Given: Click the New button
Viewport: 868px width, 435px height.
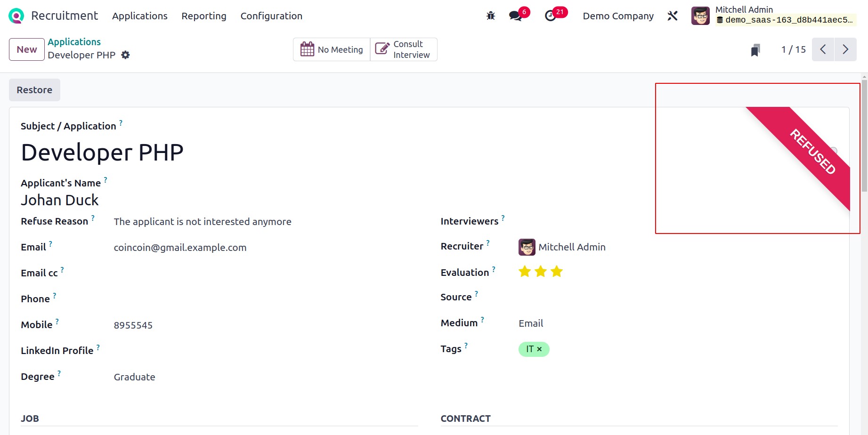Looking at the screenshot, I should (27, 49).
